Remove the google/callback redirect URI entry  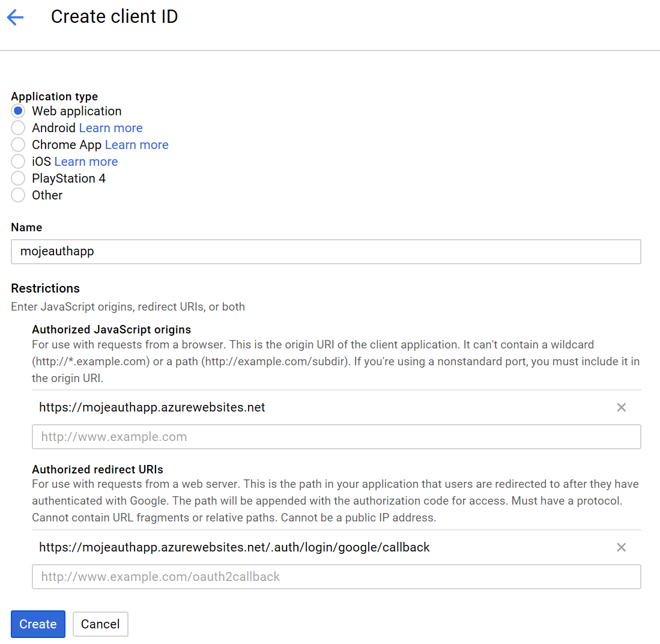[621, 547]
